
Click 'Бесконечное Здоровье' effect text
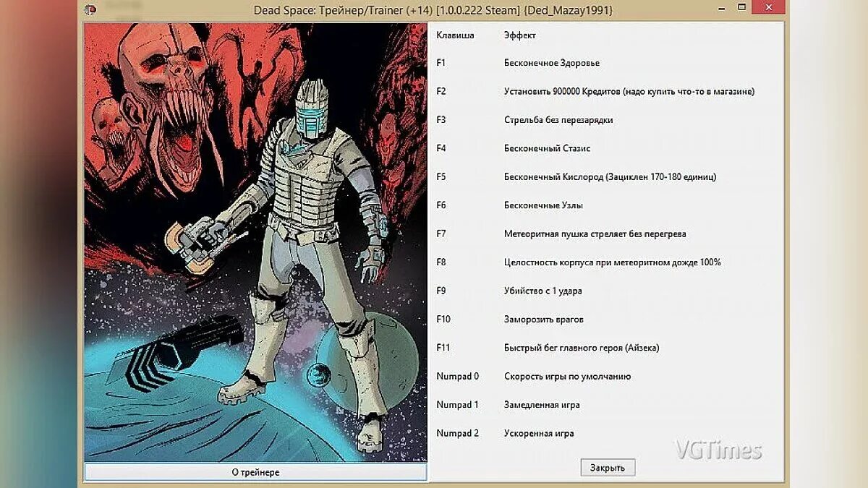(552, 63)
